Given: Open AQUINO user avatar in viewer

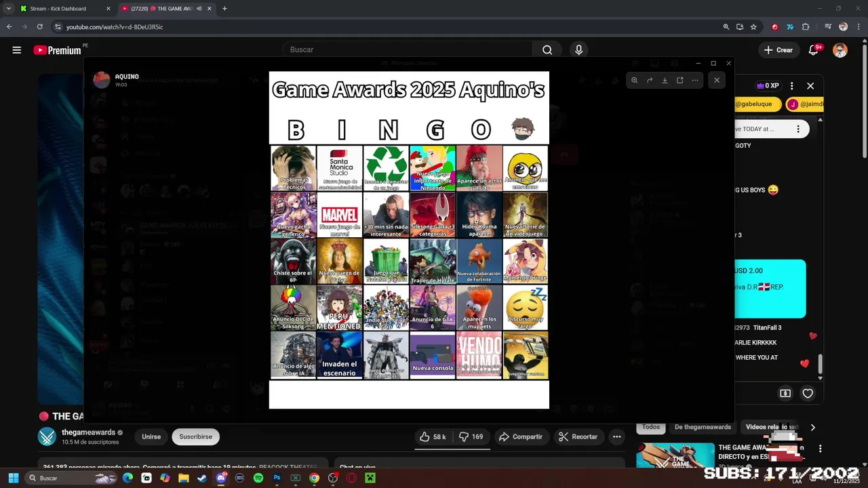Looking at the screenshot, I should (102, 80).
